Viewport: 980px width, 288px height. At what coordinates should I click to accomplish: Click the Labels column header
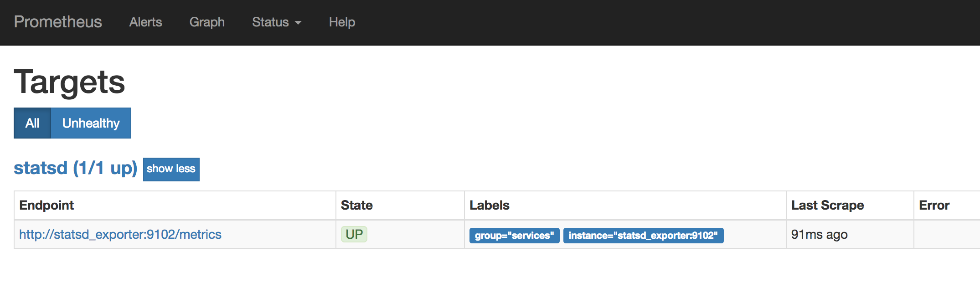tap(490, 205)
